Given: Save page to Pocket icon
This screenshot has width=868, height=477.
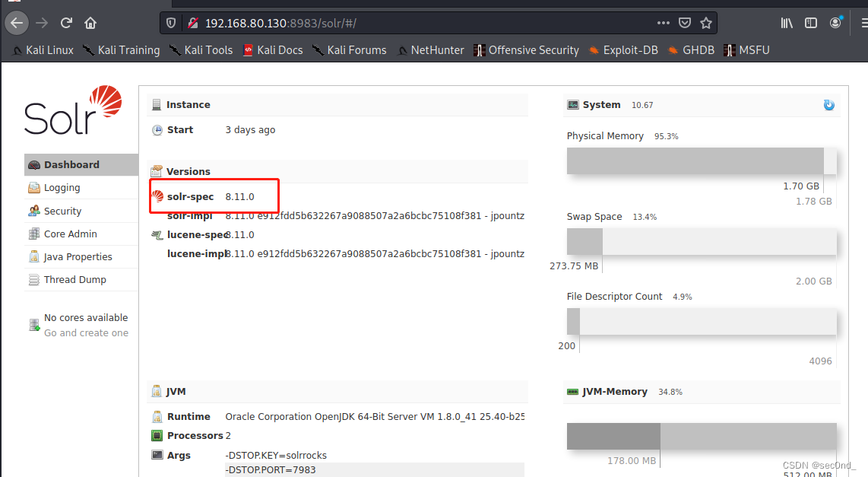Looking at the screenshot, I should [x=685, y=24].
